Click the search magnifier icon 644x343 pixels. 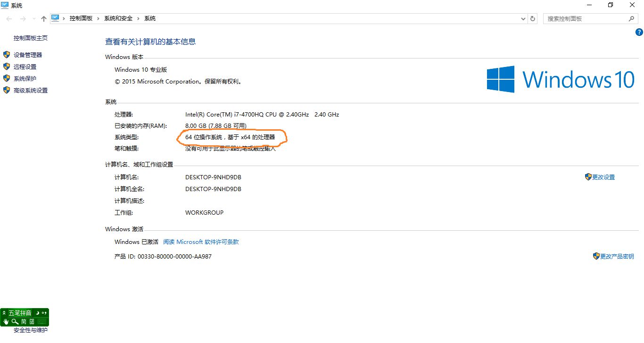tap(632, 18)
